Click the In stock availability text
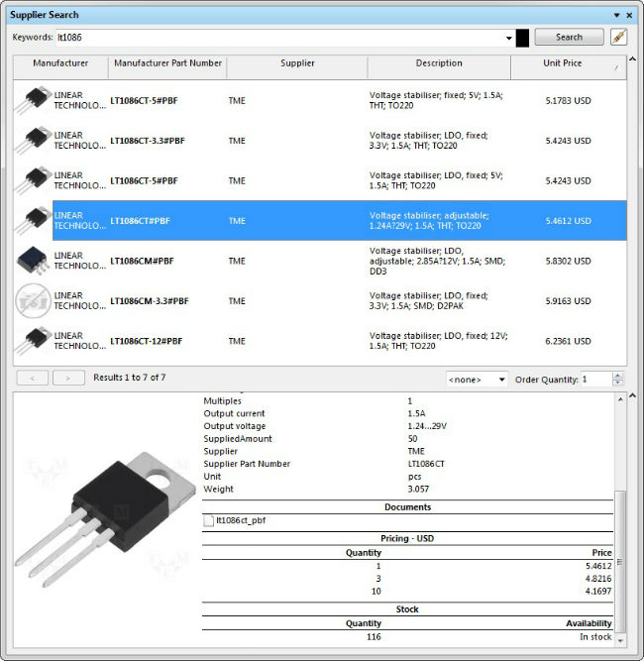 (x=595, y=637)
